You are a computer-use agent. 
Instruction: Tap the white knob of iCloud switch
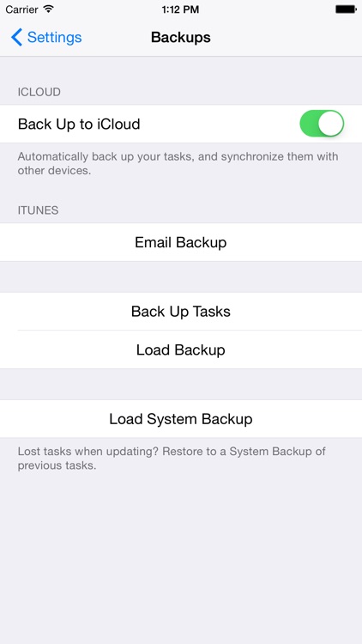330,124
